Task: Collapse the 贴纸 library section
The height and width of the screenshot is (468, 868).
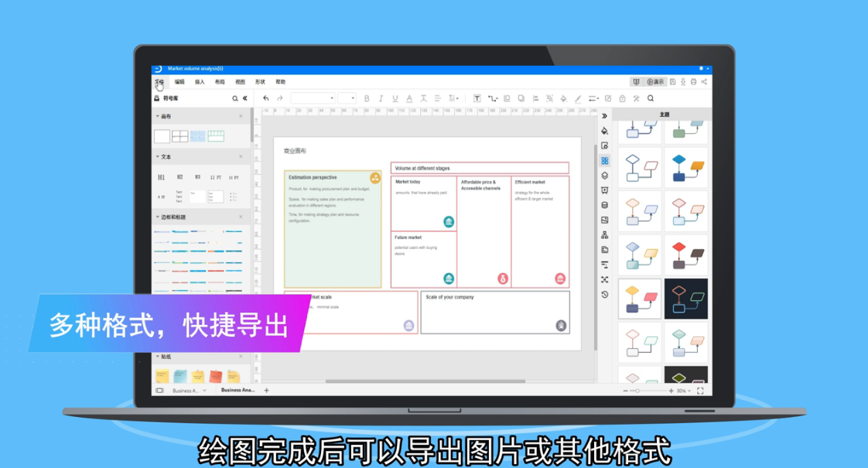Action: 158,357
